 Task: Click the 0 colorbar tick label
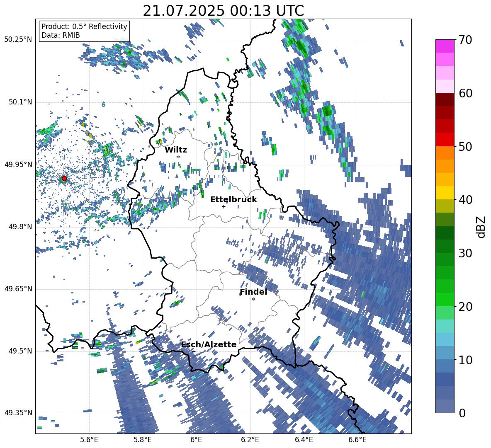click(462, 413)
